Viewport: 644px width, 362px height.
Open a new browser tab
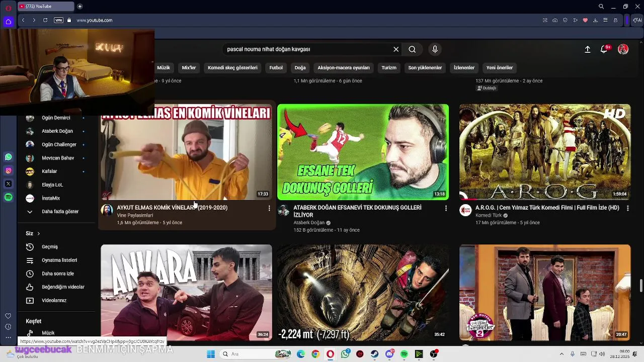[x=79, y=7]
